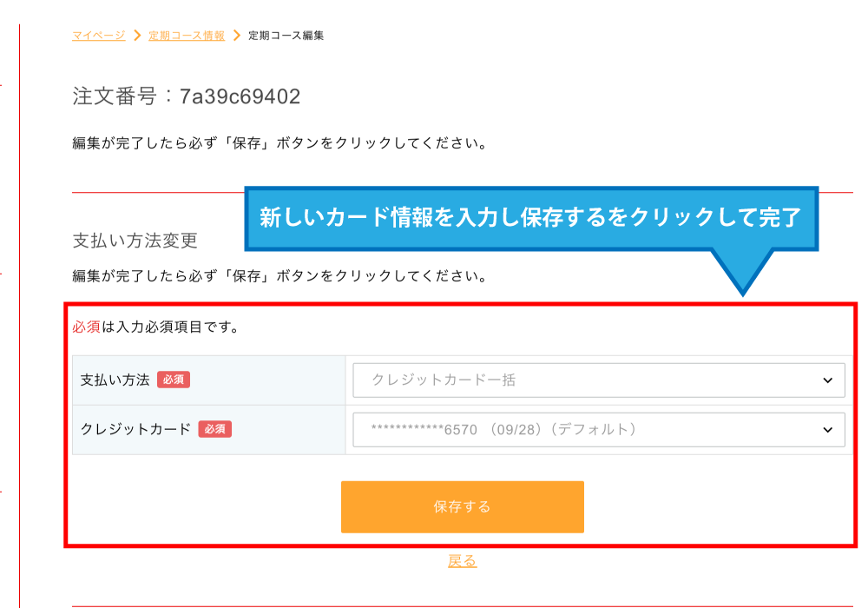Image resolution: width=868 pixels, height=608 pixels.
Task: Click the 支払い方法 row label
Action: click(x=115, y=380)
